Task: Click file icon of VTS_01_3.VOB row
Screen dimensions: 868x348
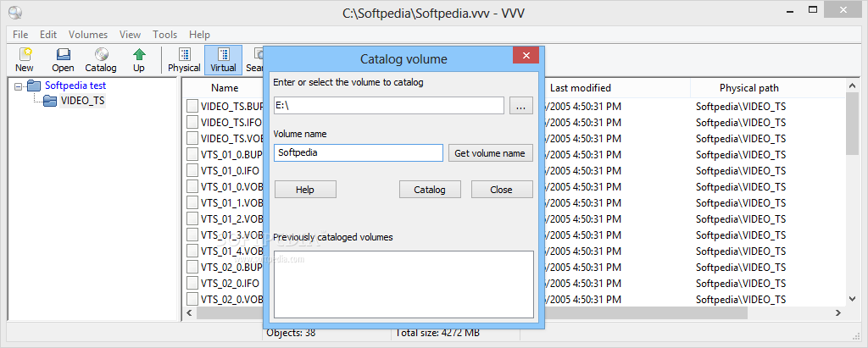Action: tap(192, 235)
